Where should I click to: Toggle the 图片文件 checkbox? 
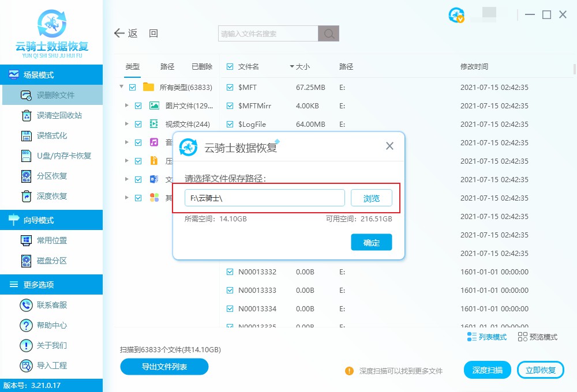pyautogui.click(x=138, y=106)
